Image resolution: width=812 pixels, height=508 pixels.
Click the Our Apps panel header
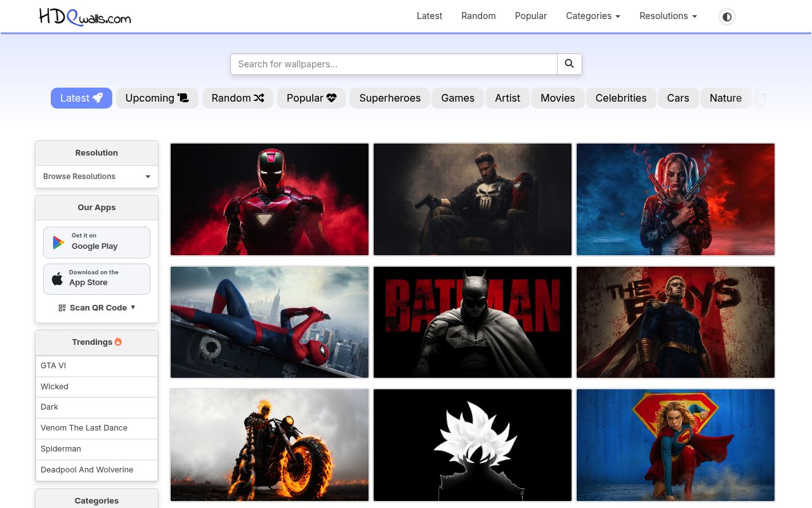click(x=96, y=208)
